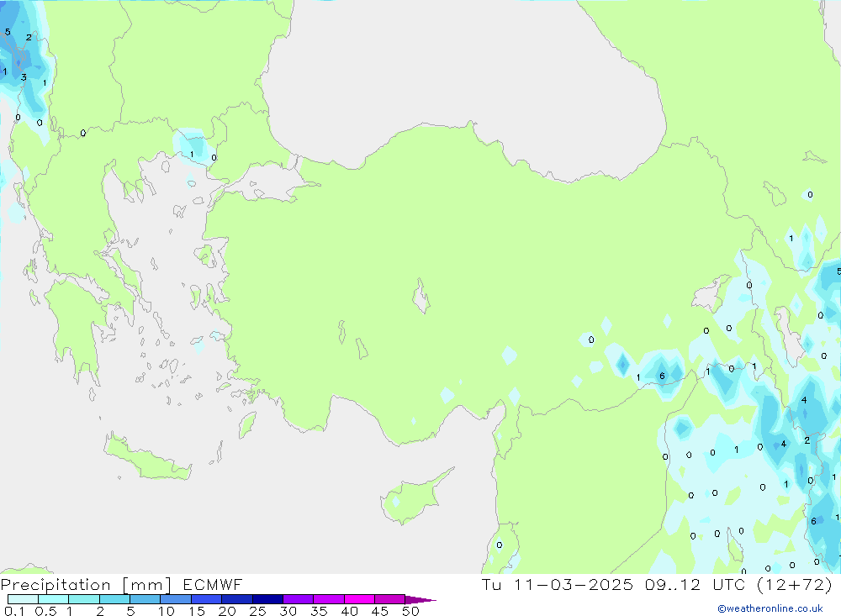The image size is (841, 616).
Task: Pick the 15–20 mm legend color swatch
Action: [206, 599]
